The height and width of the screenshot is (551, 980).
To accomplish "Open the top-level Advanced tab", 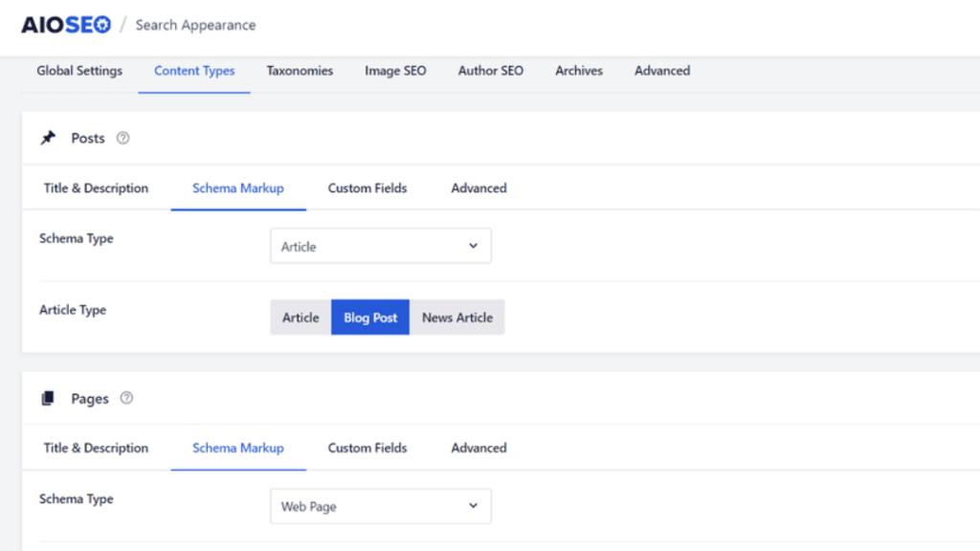I will 662,71.
